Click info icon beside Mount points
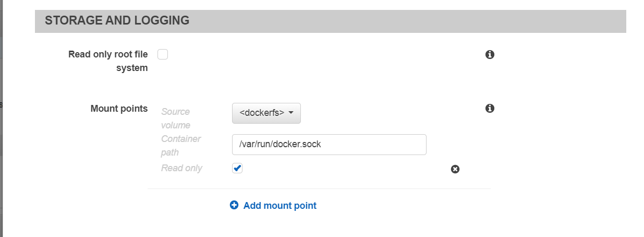The width and height of the screenshot is (644, 237). coord(490,109)
